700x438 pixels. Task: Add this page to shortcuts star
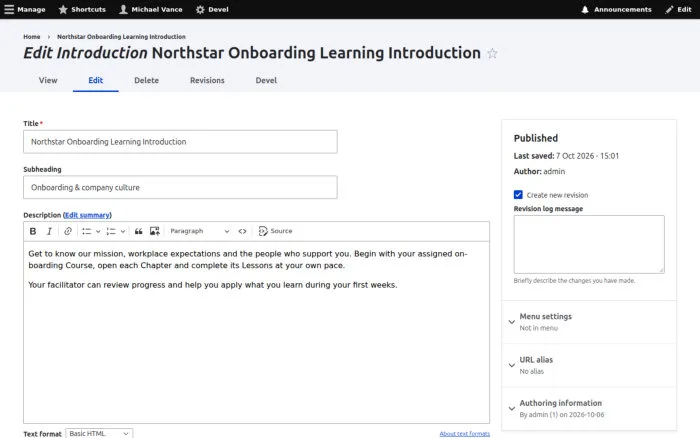492,54
